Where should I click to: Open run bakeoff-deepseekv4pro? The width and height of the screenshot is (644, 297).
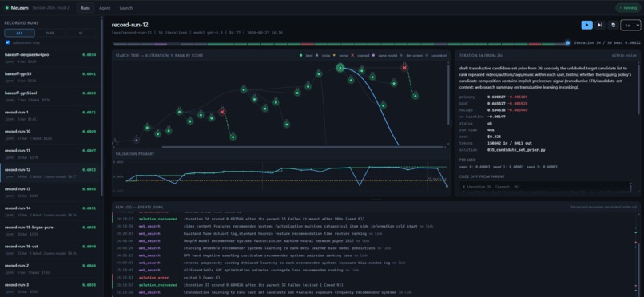coord(50,57)
